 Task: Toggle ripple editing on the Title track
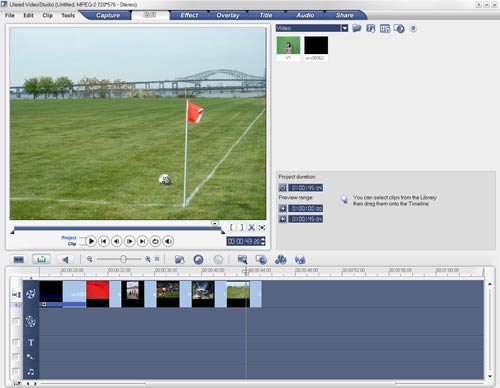coord(16,343)
